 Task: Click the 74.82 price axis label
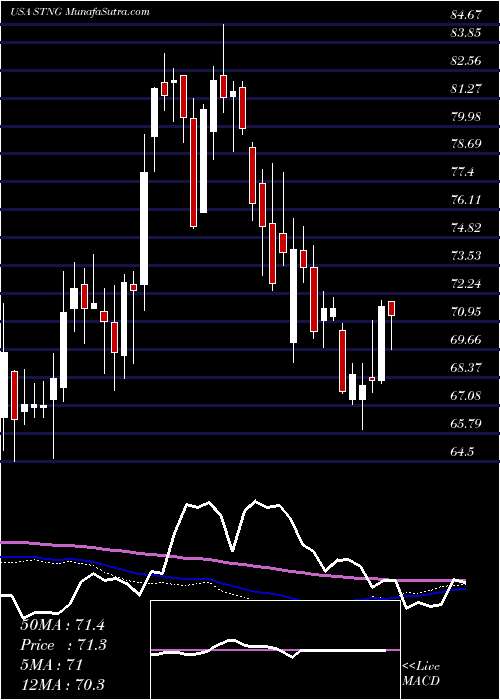tap(467, 228)
